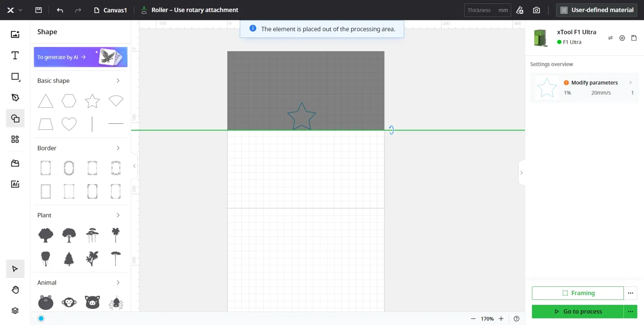Switch device with swap arrows icon
The height and width of the screenshot is (325, 644).
coord(610,38)
